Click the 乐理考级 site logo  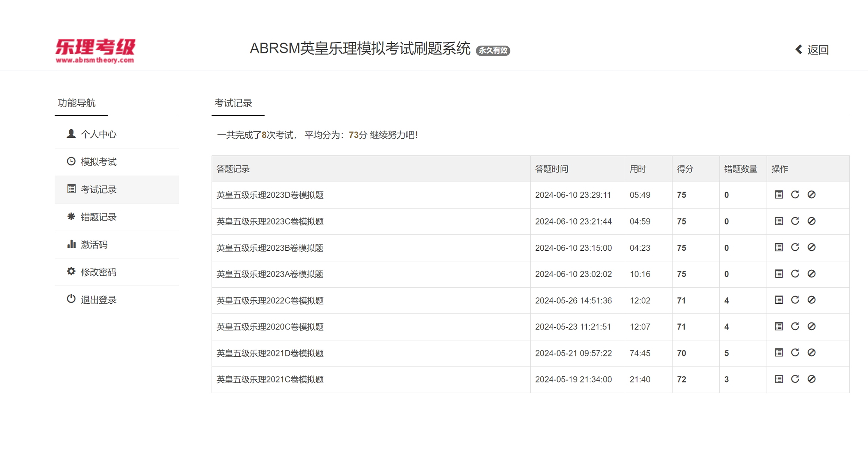tap(96, 51)
